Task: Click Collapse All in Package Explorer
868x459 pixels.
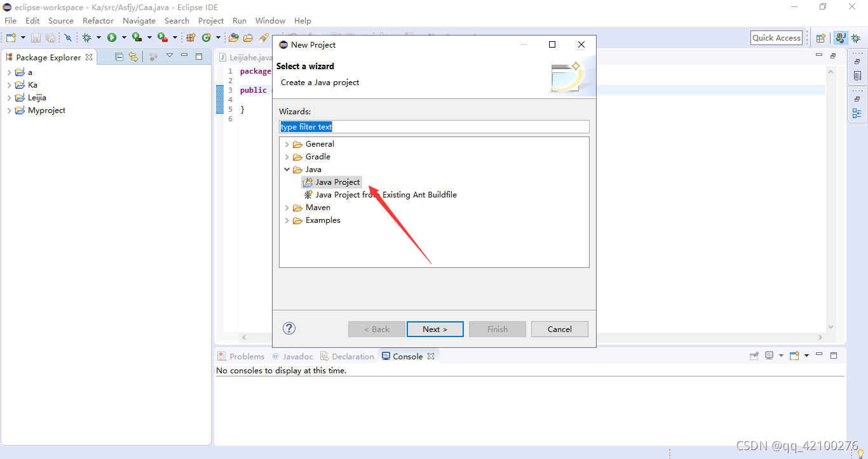Action: tap(119, 57)
